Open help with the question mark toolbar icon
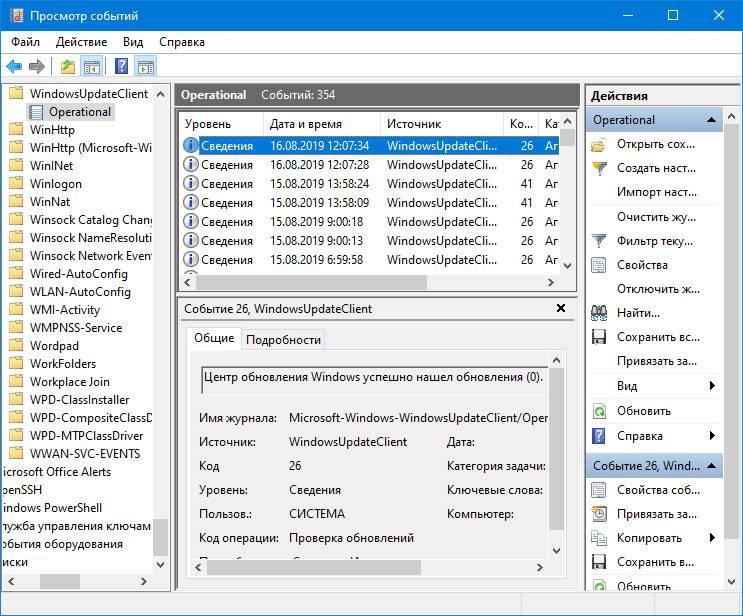The image size is (743, 616). coord(122,66)
